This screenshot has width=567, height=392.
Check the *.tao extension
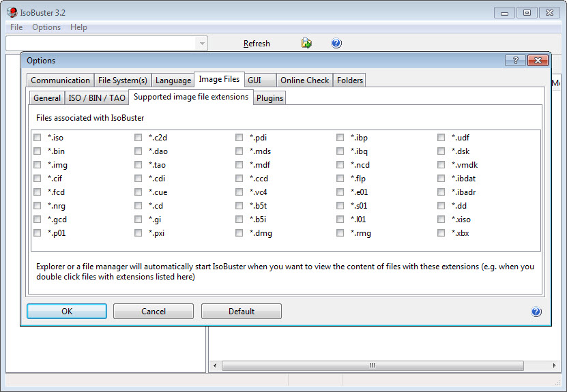[138, 165]
